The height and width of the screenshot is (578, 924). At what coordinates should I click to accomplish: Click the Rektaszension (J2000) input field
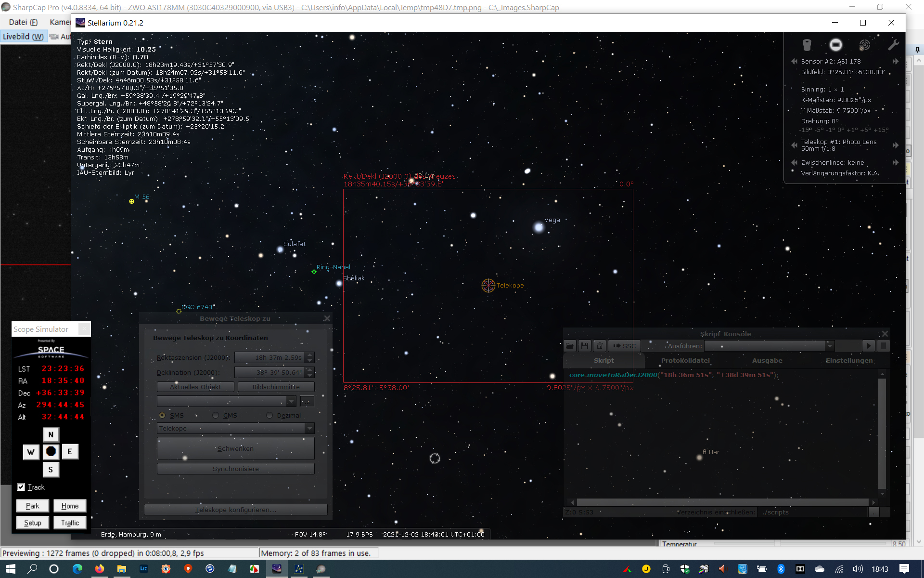[270, 357]
